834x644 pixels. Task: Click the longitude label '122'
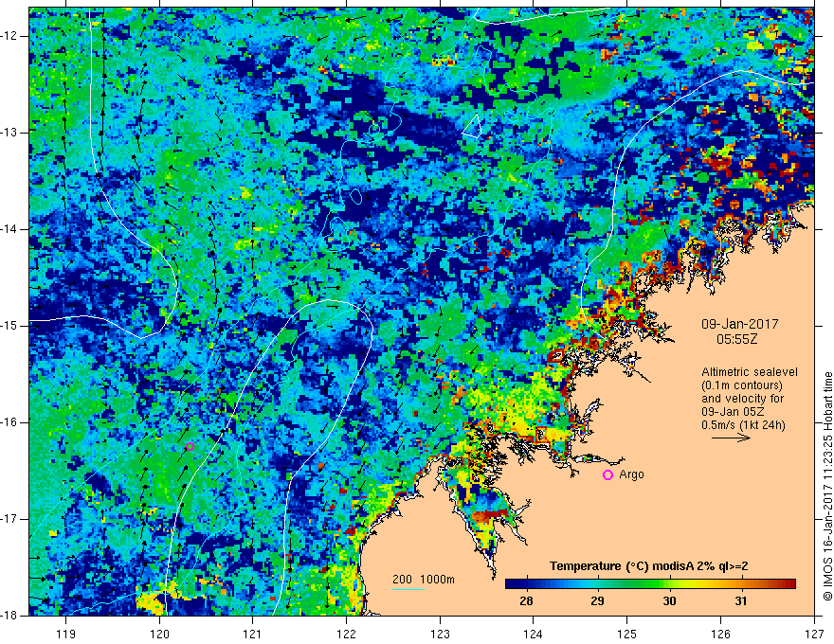tap(346, 634)
